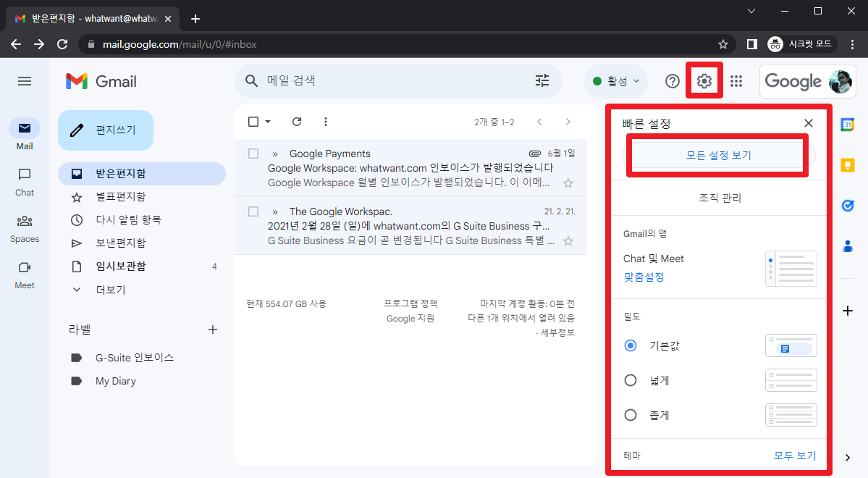
Task: Mark Google Payments email as important
Action: click(274, 154)
